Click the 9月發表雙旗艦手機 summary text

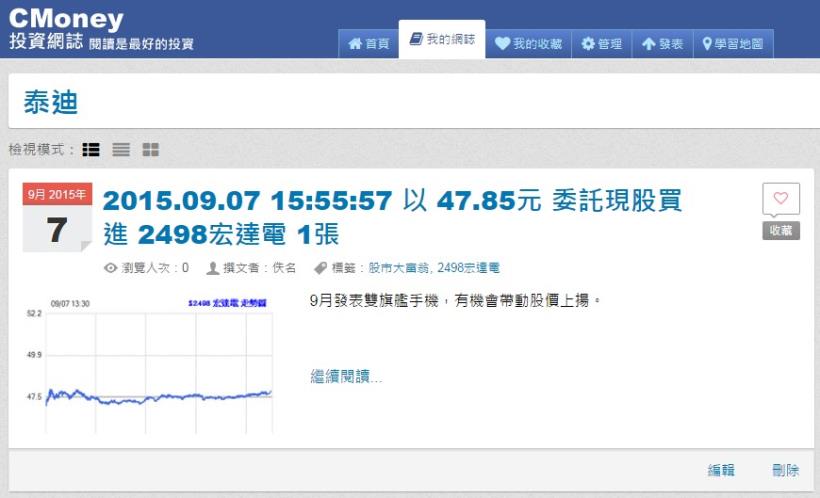click(455, 300)
